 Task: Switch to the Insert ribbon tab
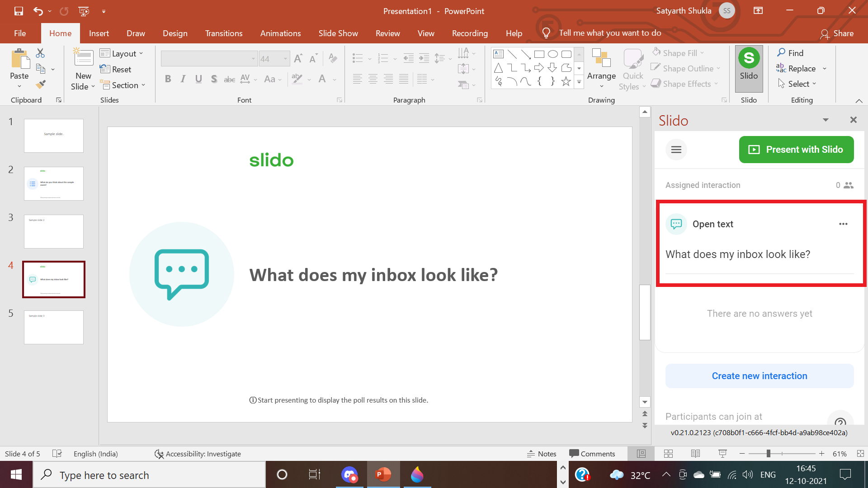pyautogui.click(x=99, y=33)
